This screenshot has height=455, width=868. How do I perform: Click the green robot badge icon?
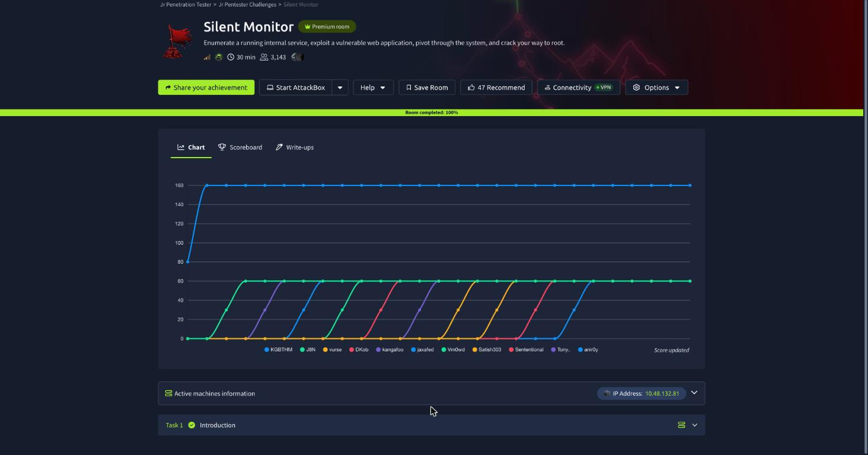(219, 57)
